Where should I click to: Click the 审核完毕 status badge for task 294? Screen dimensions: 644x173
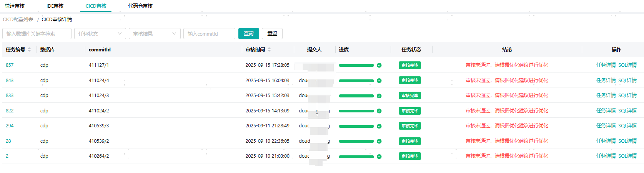[x=409, y=126]
